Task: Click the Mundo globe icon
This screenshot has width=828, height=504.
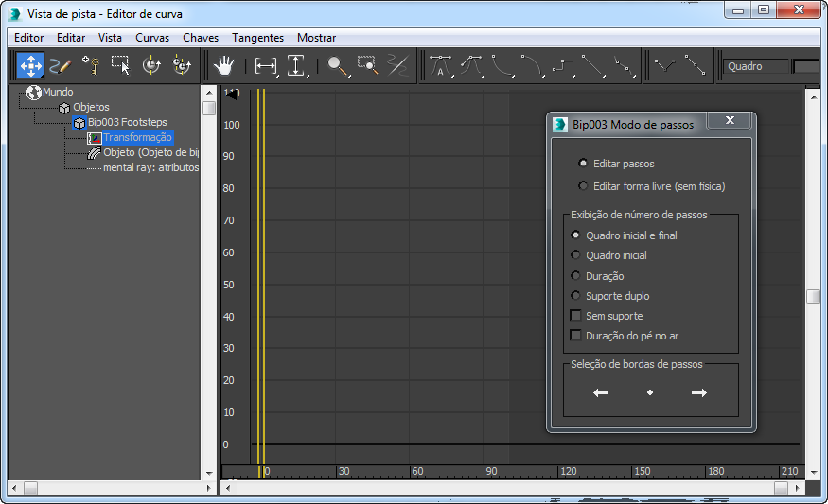Action: tap(34, 93)
